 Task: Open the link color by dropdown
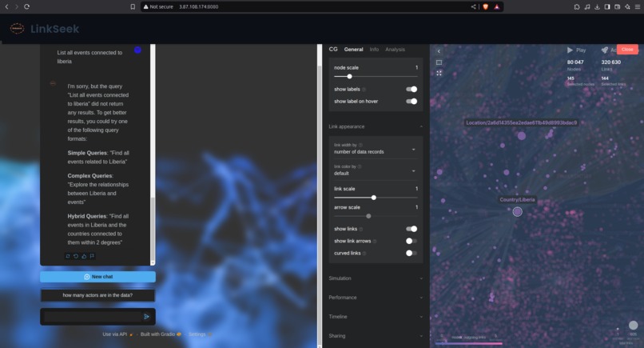coord(376,170)
